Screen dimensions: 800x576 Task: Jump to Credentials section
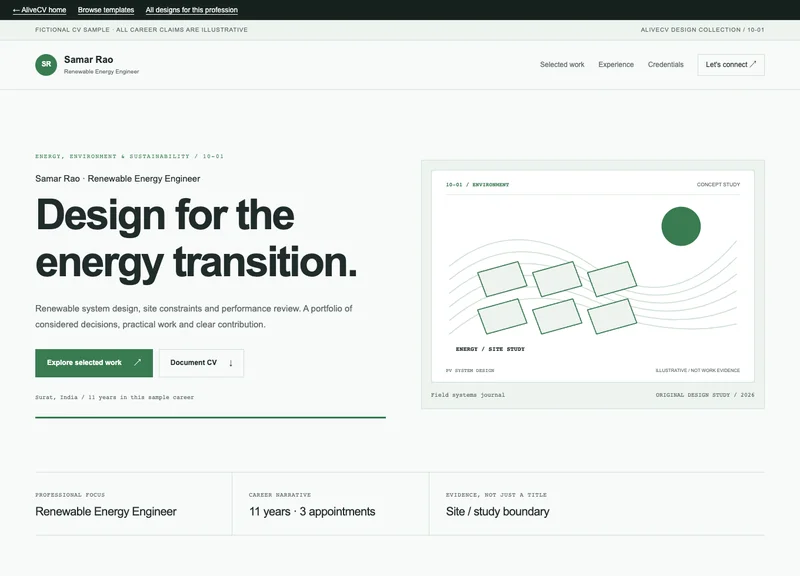tap(665, 64)
